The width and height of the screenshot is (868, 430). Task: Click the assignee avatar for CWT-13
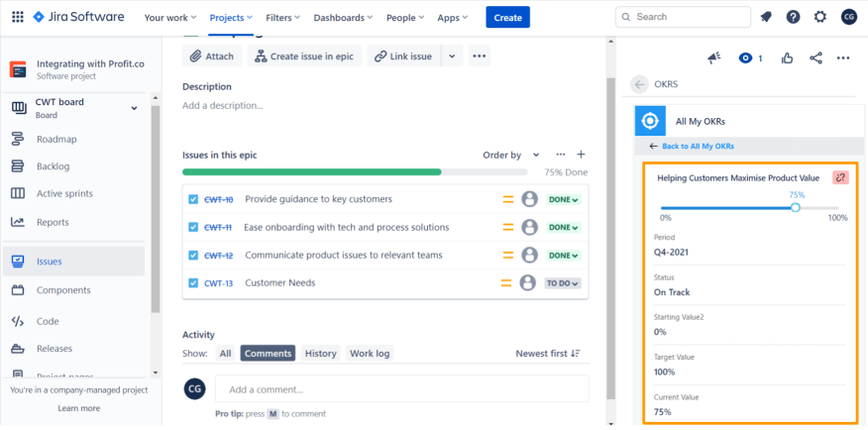[x=527, y=282]
